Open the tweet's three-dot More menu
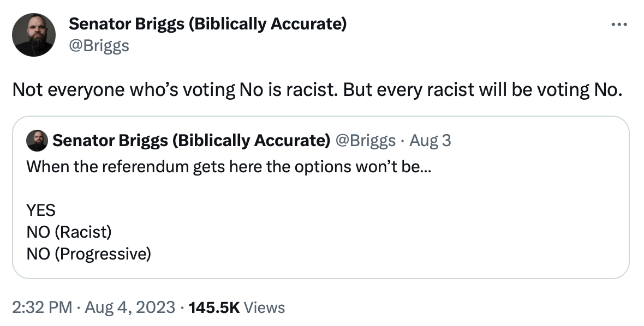Screen dimensions: 644x326 coord(618,25)
